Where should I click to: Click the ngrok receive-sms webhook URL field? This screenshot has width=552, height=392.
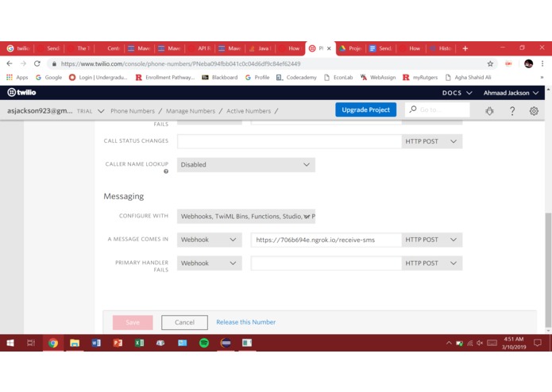(326, 240)
